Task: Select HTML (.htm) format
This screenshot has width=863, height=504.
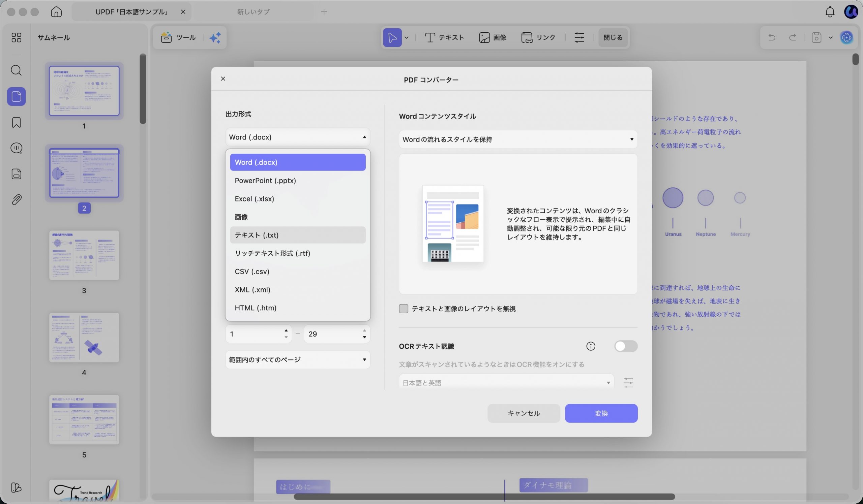Action: (298, 308)
